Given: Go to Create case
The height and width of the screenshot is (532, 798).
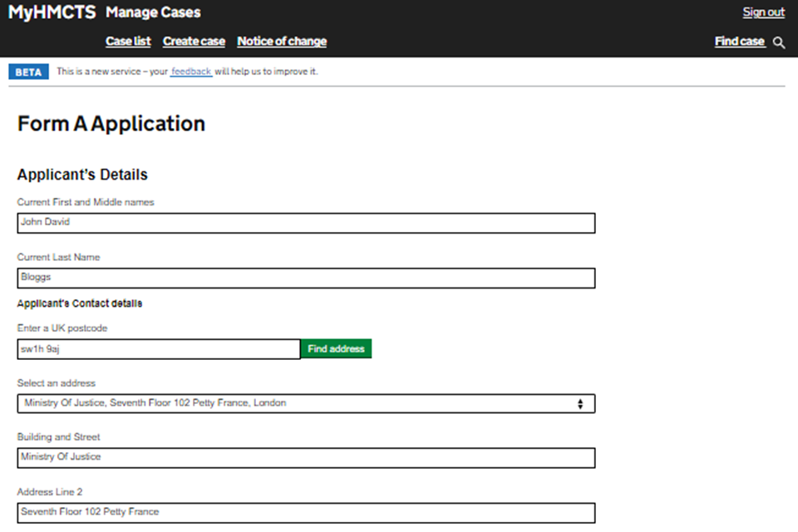Looking at the screenshot, I should [x=194, y=42].
